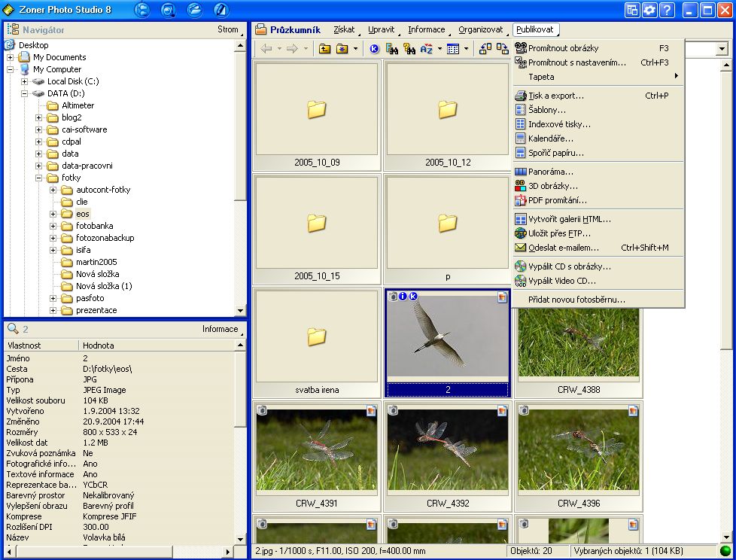Select the martin2005 folder in tree

[x=96, y=262]
